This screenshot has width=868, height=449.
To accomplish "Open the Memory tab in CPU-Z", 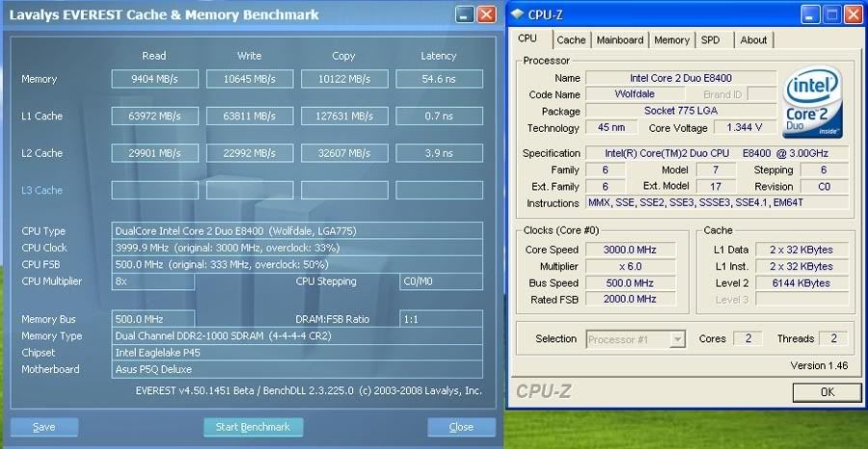I will 671,40.
